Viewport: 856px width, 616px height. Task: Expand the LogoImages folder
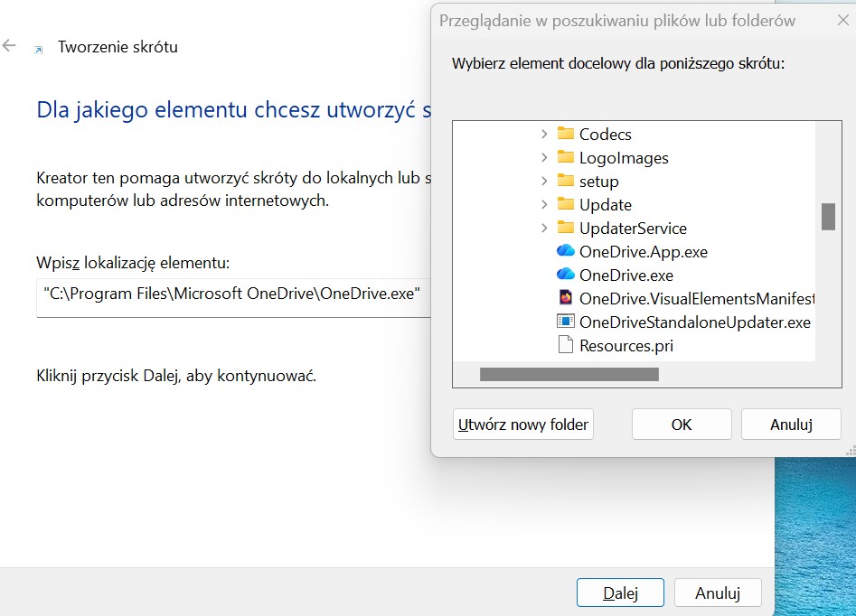pyautogui.click(x=544, y=157)
